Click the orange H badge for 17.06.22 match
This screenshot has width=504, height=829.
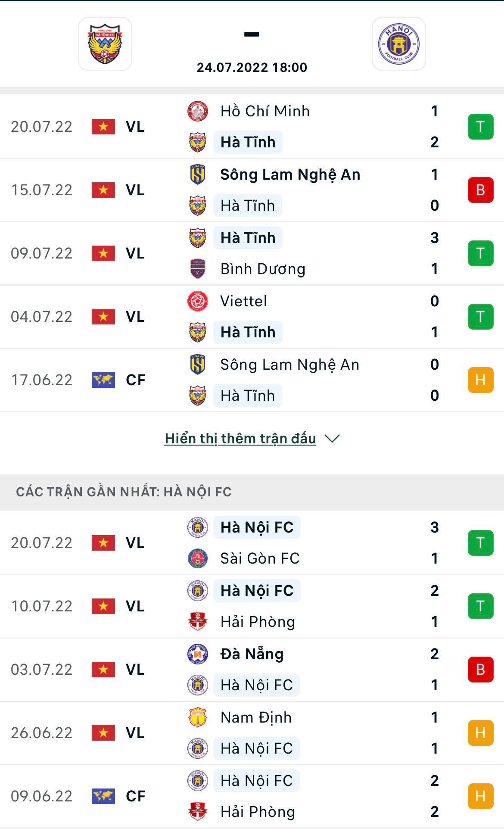[480, 380]
